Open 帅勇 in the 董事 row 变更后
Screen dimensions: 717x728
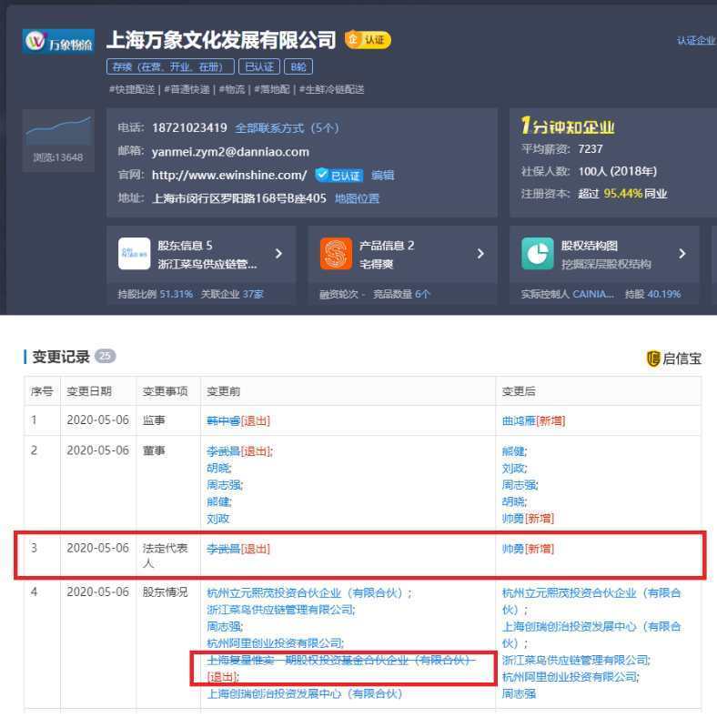coord(513,518)
